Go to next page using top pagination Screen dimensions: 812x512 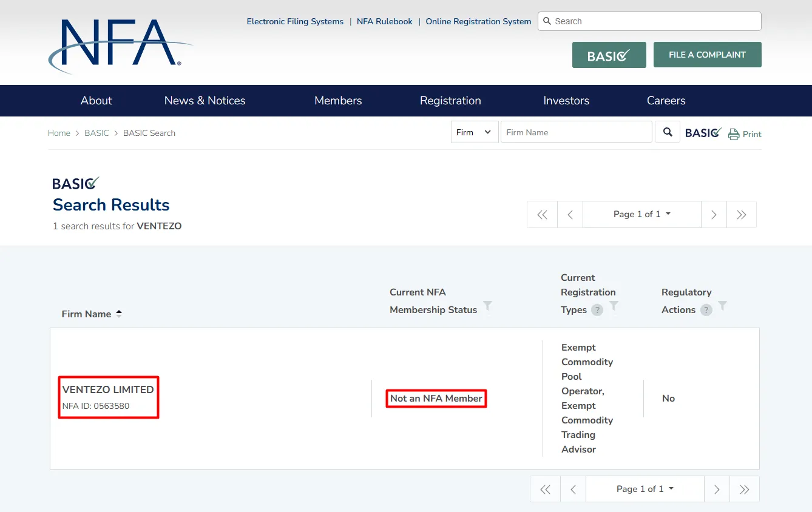pos(714,214)
